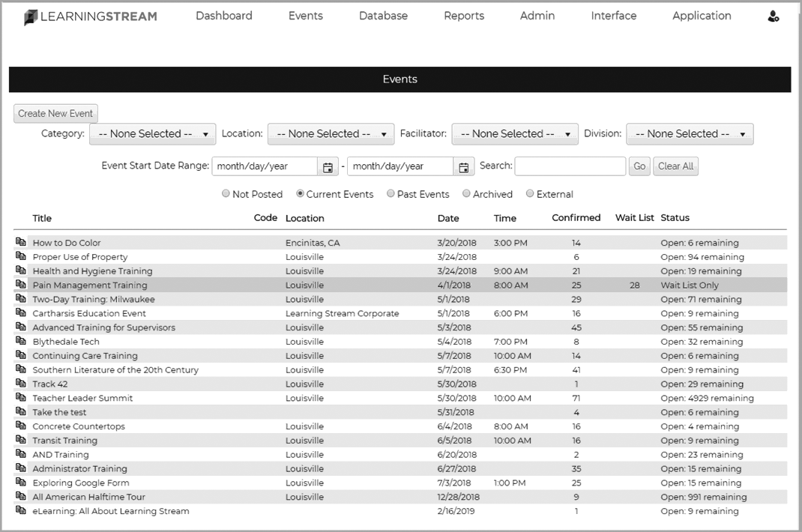Screen dimensions: 802x532
Task: Open the Application menu
Action: [x=702, y=16]
